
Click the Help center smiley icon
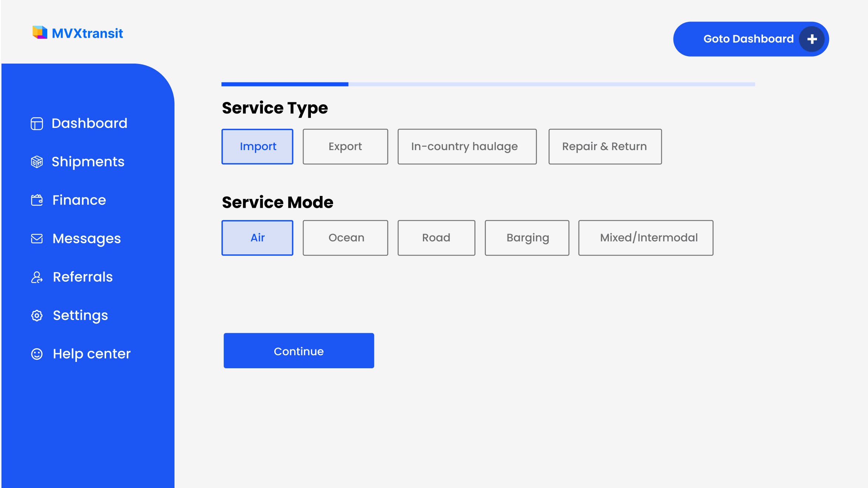pos(37,354)
